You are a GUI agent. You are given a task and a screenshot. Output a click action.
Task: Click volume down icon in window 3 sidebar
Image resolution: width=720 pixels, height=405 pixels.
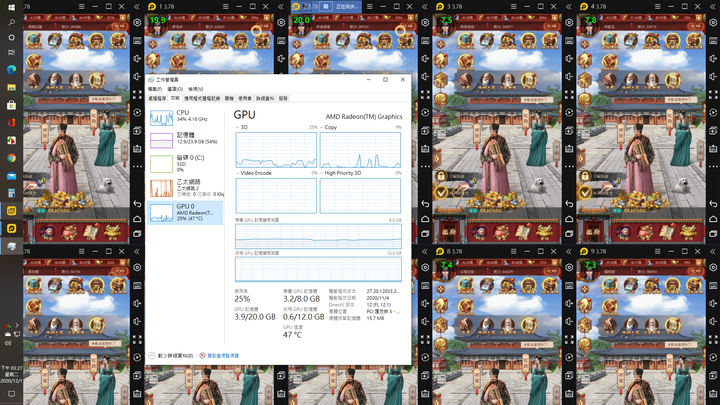pyautogui.click(x=569, y=76)
